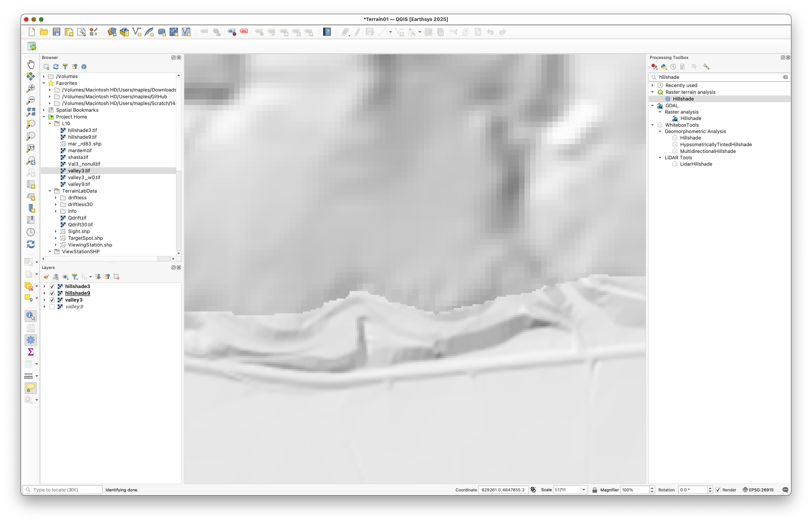
Task: Open the Scale dropdown arrow
Action: click(x=584, y=490)
